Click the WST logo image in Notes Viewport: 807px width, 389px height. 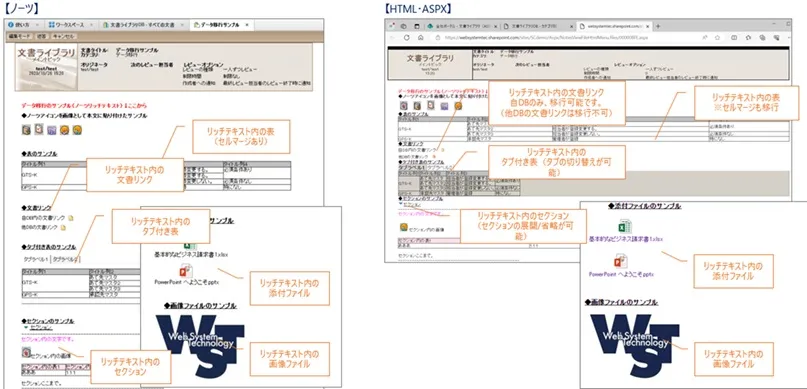click(199, 346)
